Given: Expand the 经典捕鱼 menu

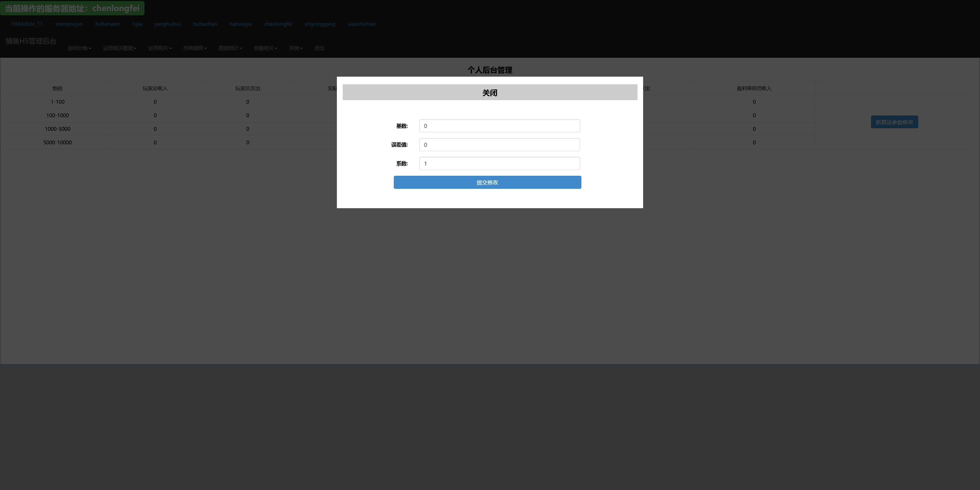Looking at the screenshot, I should (195, 48).
